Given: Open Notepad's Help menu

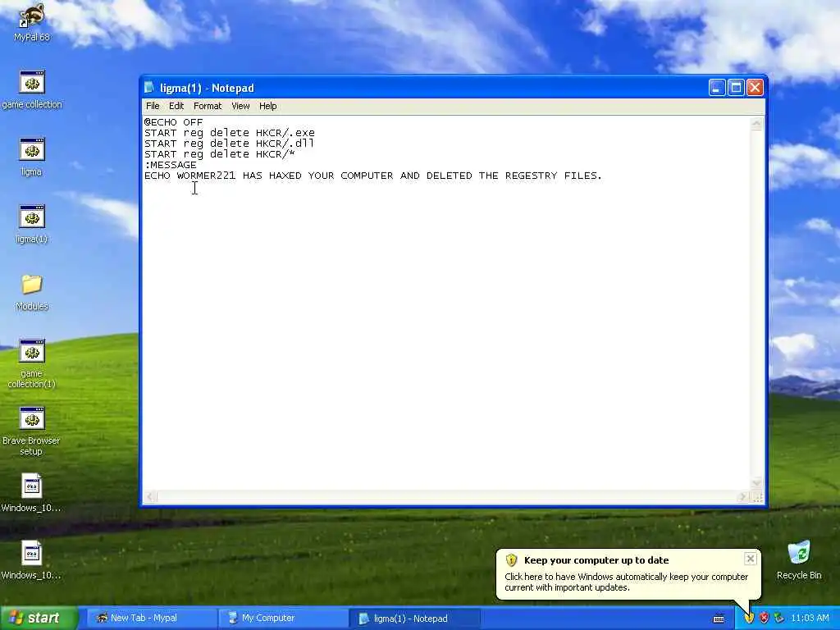Looking at the screenshot, I should tap(268, 106).
